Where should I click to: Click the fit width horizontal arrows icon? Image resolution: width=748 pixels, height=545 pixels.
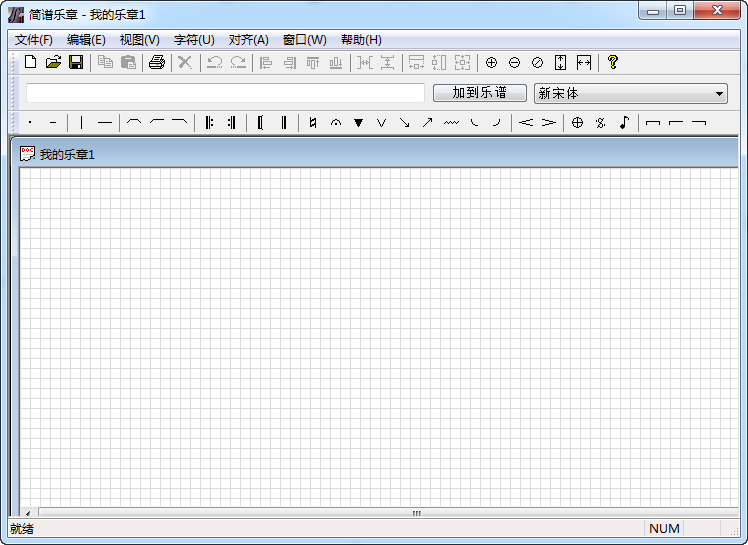click(584, 62)
